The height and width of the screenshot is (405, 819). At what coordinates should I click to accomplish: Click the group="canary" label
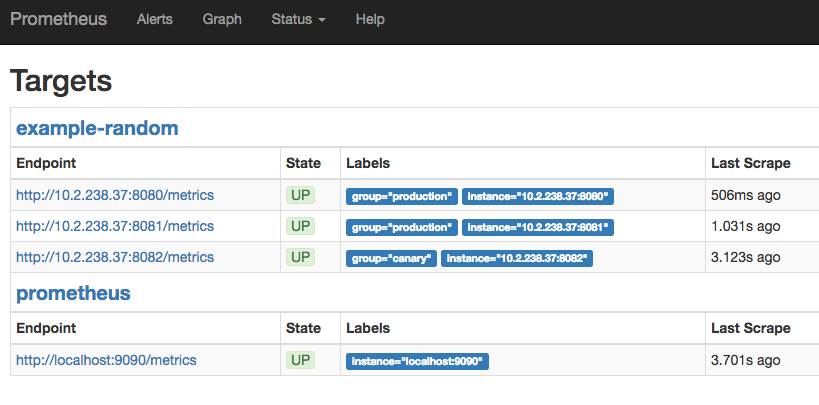point(391,258)
